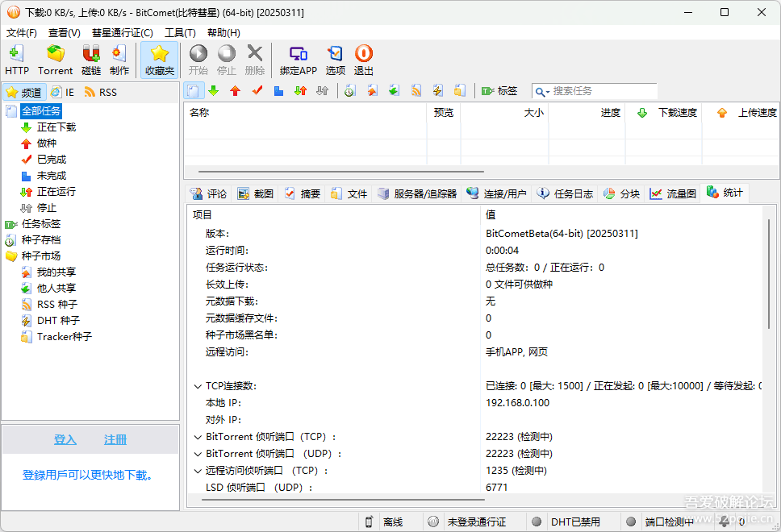This screenshot has width=781, height=532.
Task: Toggle the 收藏夹 favorites panel
Action: click(160, 60)
